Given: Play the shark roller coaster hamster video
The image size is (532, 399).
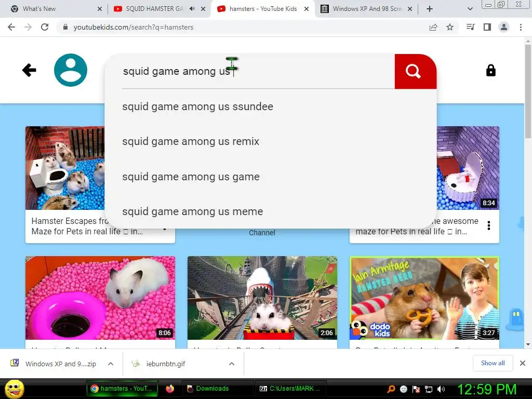Looking at the screenshot, I should coord(262,298).
